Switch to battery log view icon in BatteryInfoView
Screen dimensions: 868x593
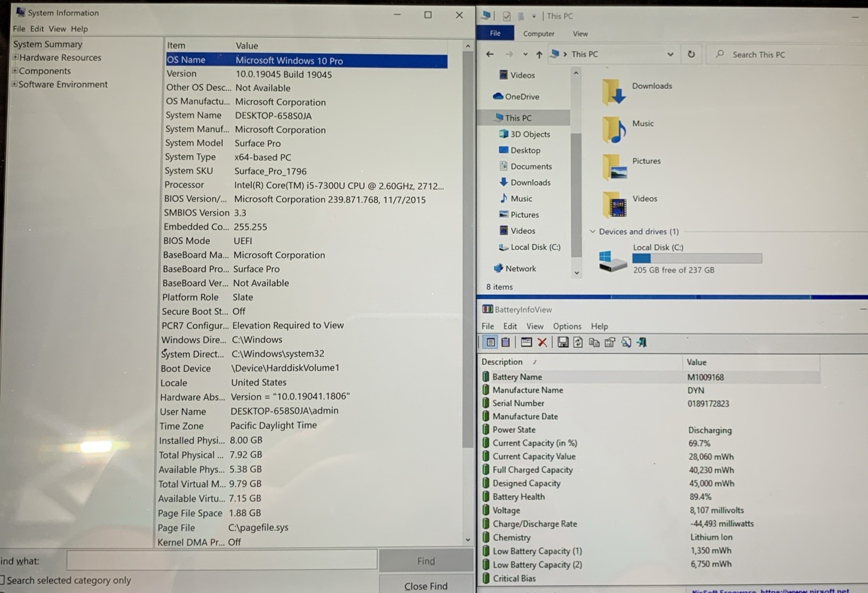click(x=506, y=342)
